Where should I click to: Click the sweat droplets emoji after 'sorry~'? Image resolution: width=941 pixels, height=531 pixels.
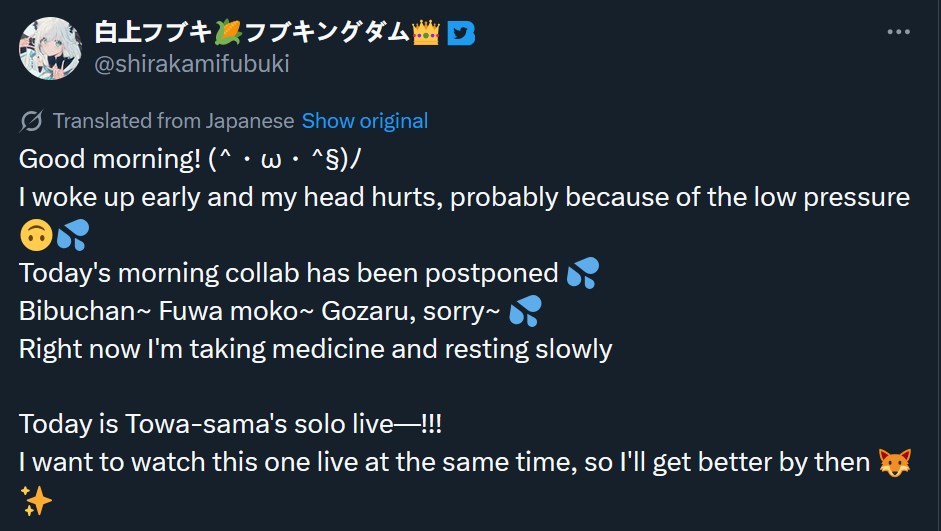(525, 311)
